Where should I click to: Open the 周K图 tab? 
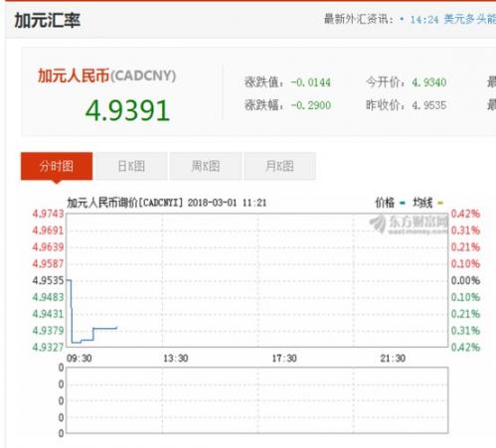click(x=206, y=166)
